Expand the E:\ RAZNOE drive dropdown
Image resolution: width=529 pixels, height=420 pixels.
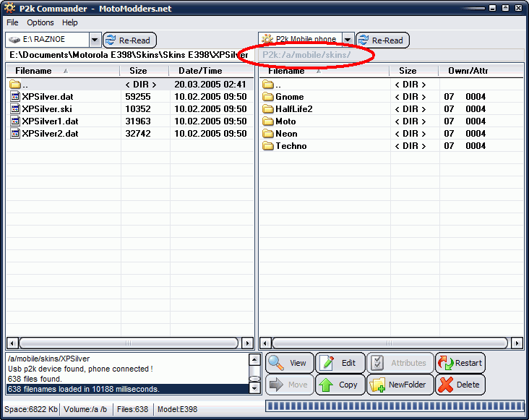[95, 40]
